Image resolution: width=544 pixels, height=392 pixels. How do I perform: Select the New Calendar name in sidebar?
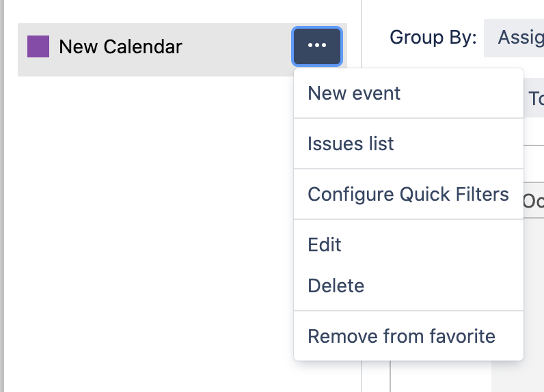[120, 46]
